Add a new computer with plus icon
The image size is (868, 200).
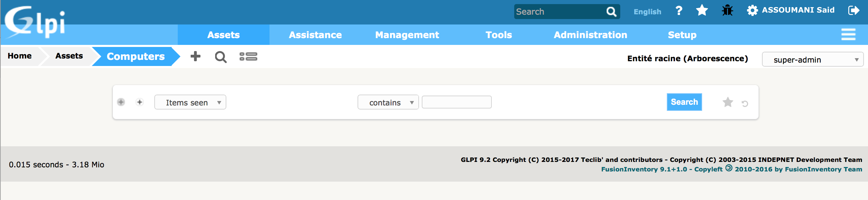point(195,56)
